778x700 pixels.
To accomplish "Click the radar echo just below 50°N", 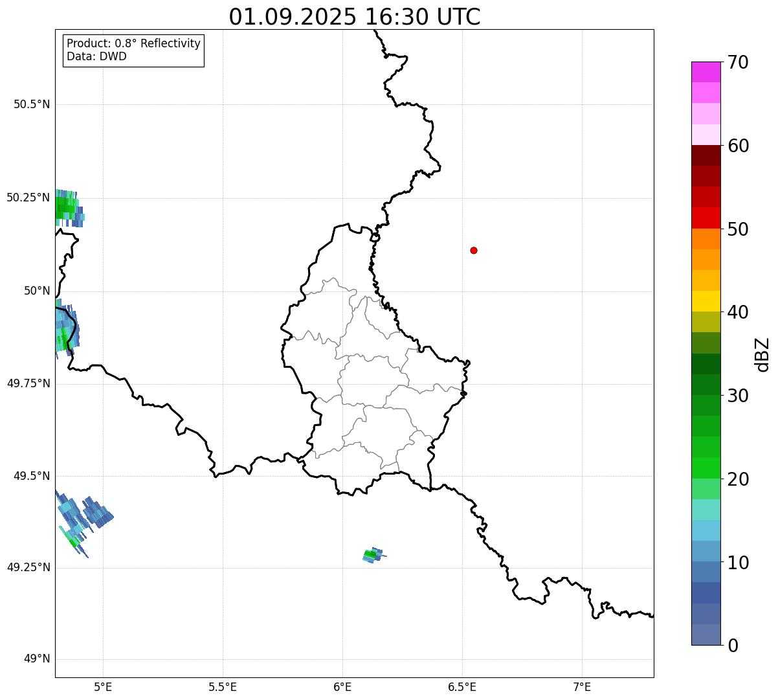I will pyautogui.click(x=66, y=328).
